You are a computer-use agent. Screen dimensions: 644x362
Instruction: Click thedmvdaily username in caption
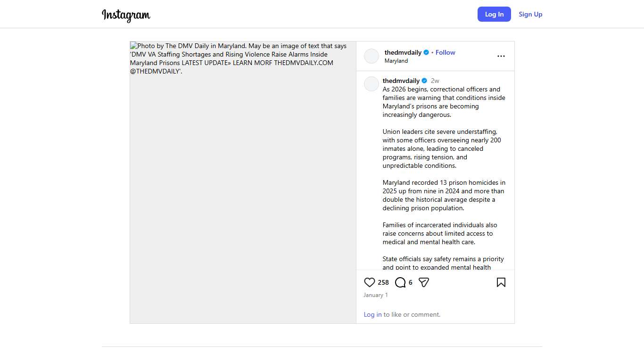(401, 81)
